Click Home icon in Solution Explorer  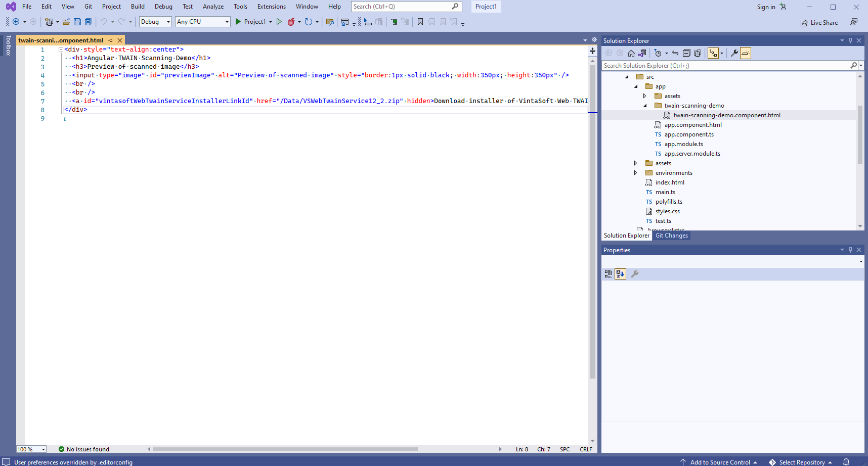tap(631, 53)
